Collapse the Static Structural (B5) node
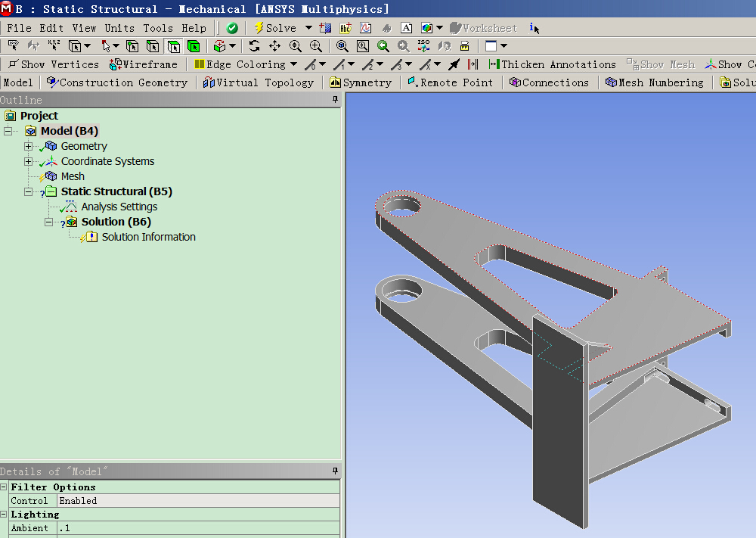 pos(29,191)
